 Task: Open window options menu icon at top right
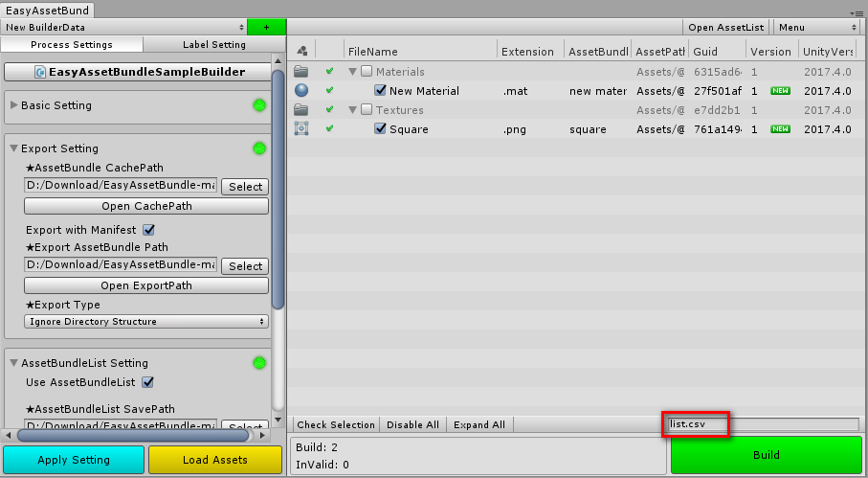[858, 13]
